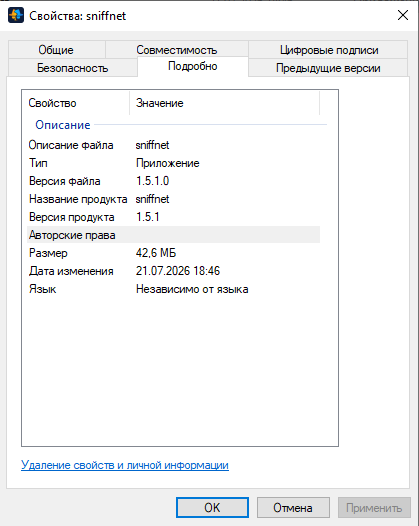
Task: Open the Совместимость tab
Action: 177,50
